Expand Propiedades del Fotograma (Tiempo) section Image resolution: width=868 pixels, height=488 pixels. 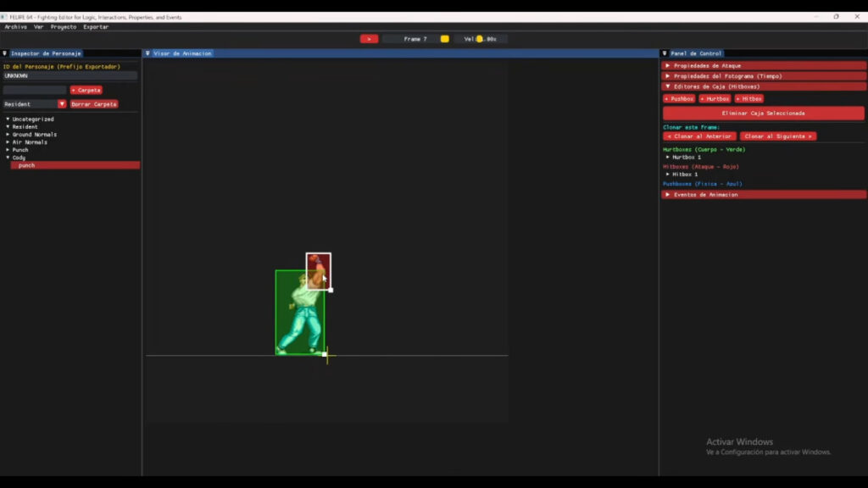tap(764, 76)
